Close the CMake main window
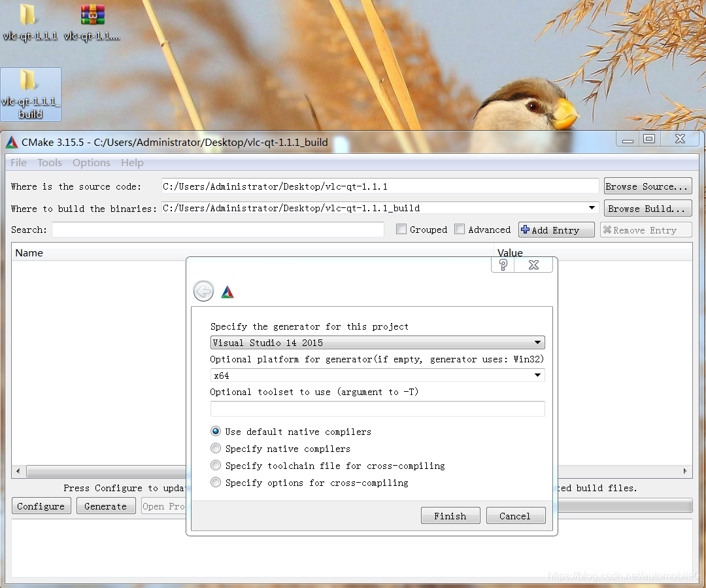Image resolution: width=706 pixels, height=588 pixels. point(680,139)
